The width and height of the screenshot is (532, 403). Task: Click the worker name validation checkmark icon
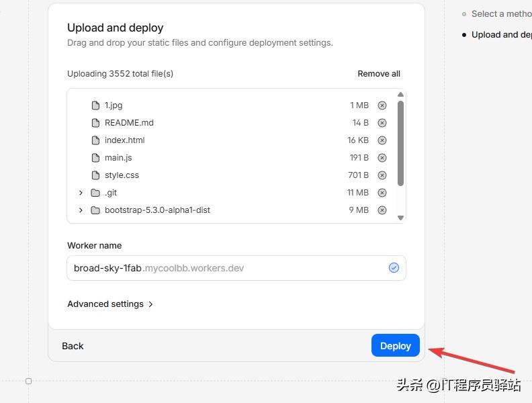coord(394,268)
